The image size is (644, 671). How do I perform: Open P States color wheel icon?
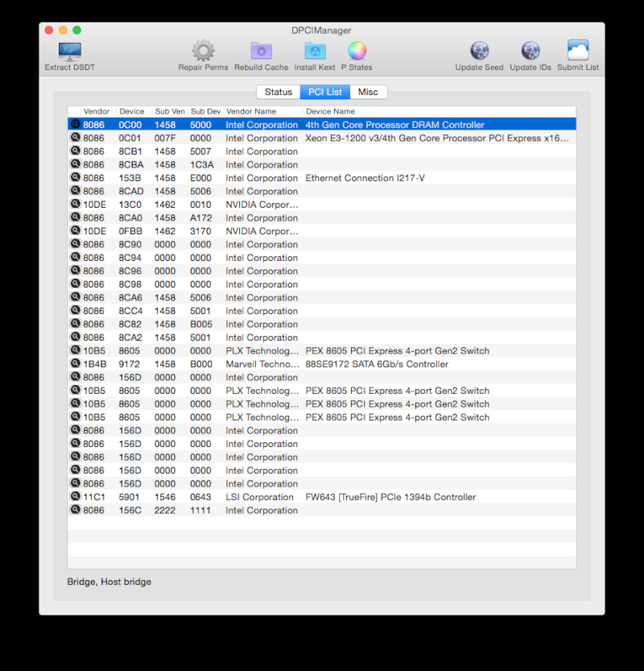coord(357,51)
